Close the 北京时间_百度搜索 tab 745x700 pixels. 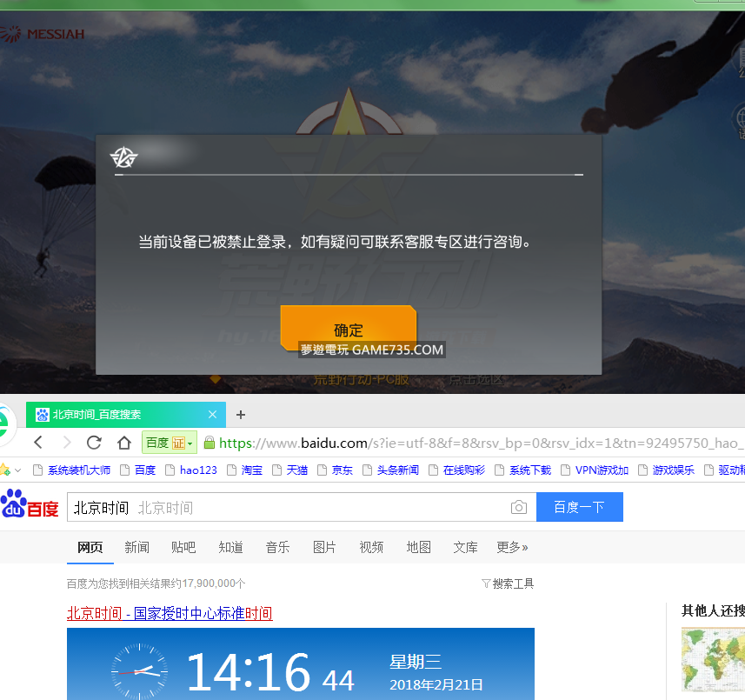[214, 415]
